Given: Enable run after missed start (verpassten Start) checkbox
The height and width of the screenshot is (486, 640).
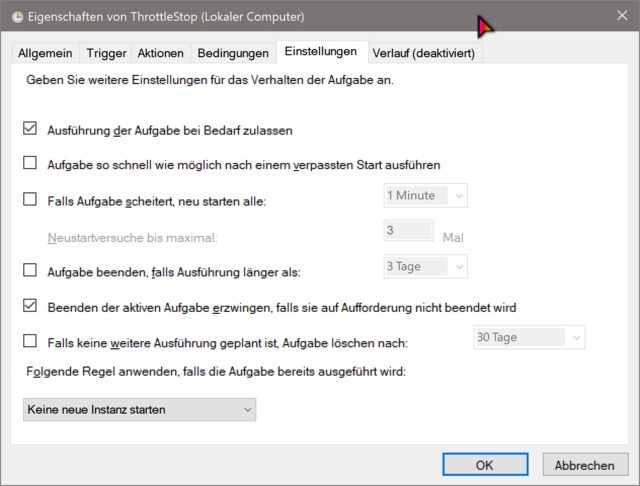Looking at the screenshot, I should [x=30, y=162].
